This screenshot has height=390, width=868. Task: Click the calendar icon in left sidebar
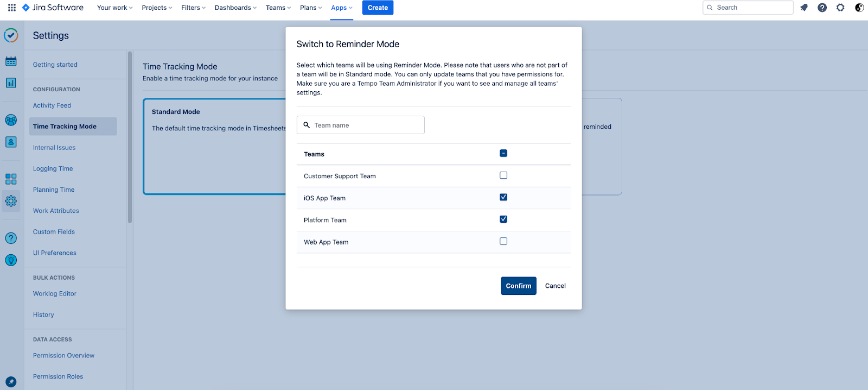coord(11,61)
